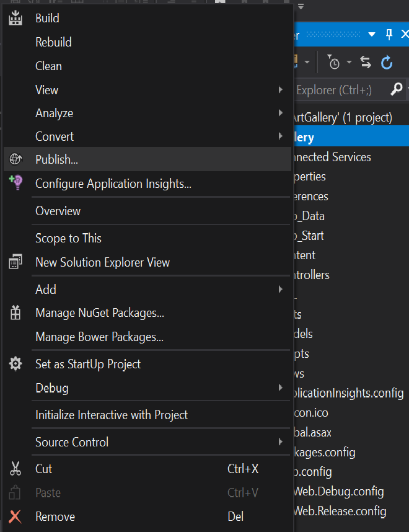Viewport: 409px width, 532px height.
Task: Toggle Sync with Active Document arrows
Action: coord(366,63)
